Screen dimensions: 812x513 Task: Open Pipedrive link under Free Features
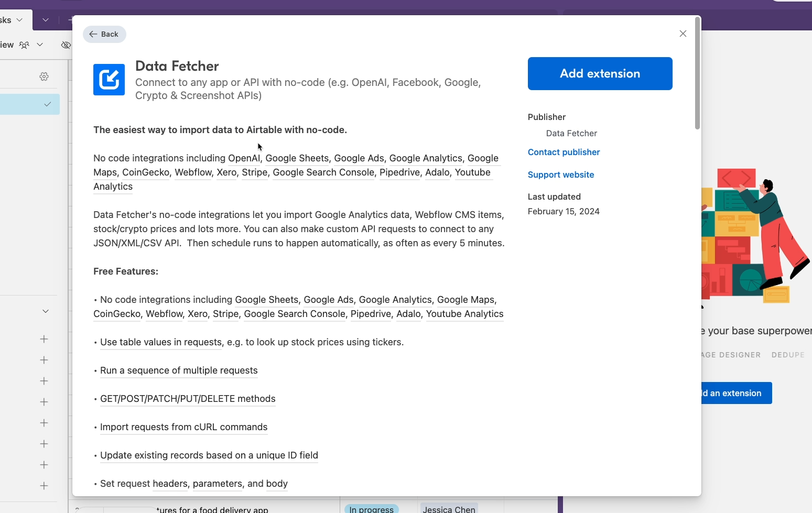point(371,314)
